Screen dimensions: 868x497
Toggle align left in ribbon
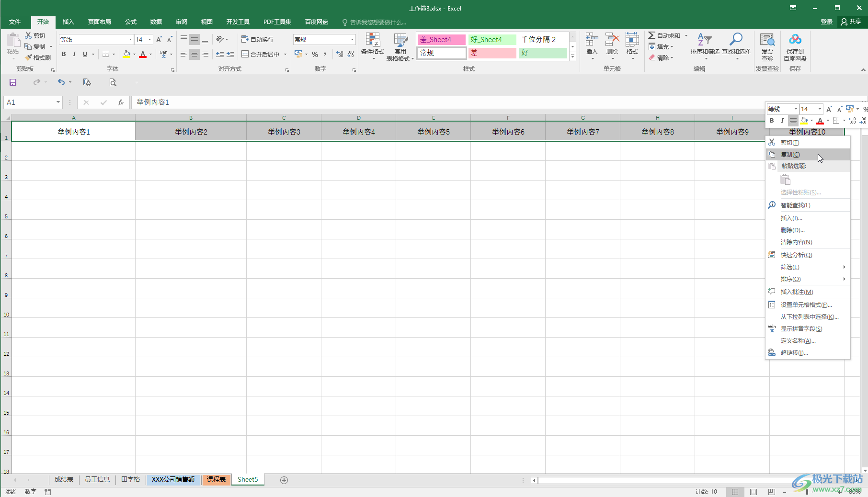click(x=183, y=54)
